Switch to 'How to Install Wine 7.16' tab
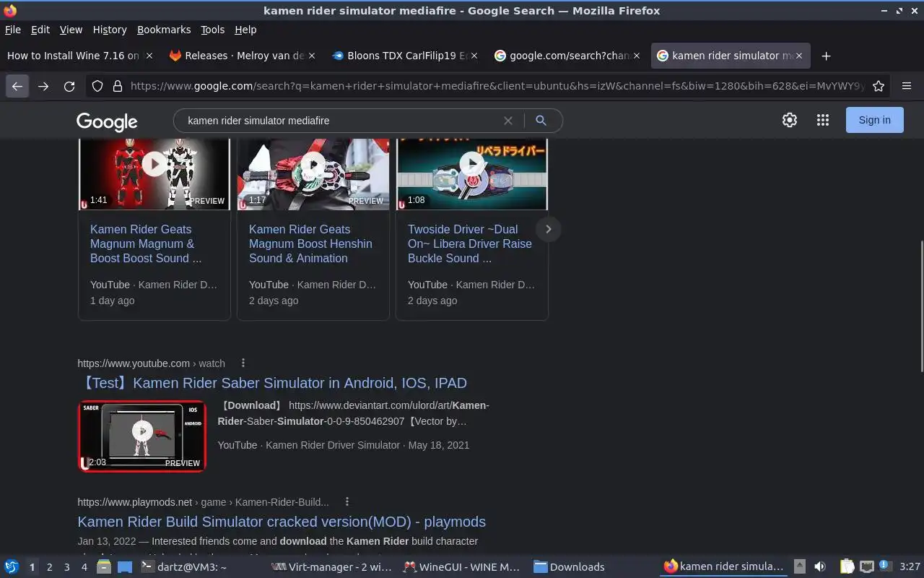 click(74, 56)
